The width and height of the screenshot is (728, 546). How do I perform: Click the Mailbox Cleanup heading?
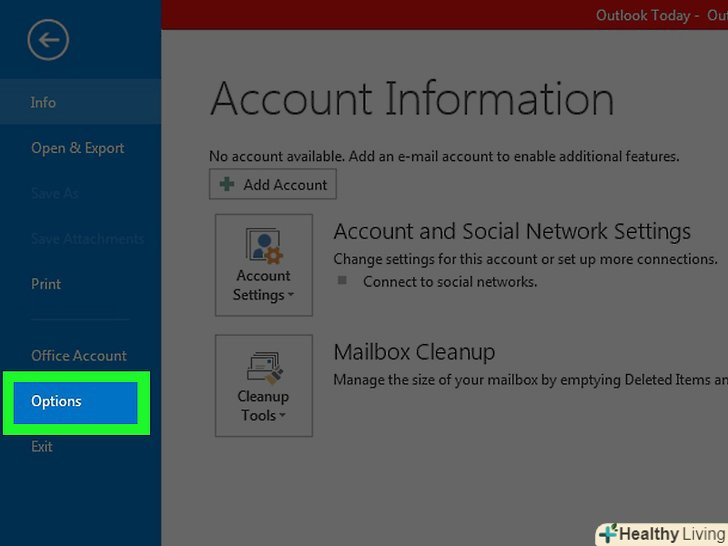coord(414,352)
